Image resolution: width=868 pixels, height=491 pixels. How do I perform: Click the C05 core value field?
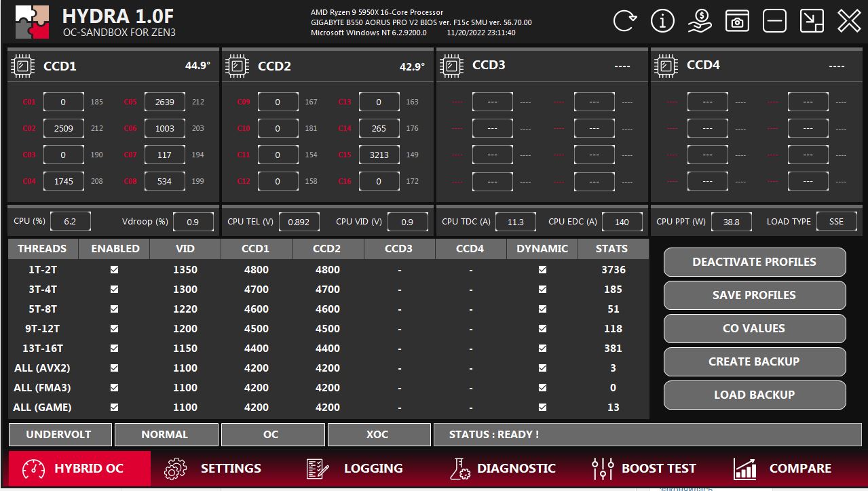(x=165, y=102)
